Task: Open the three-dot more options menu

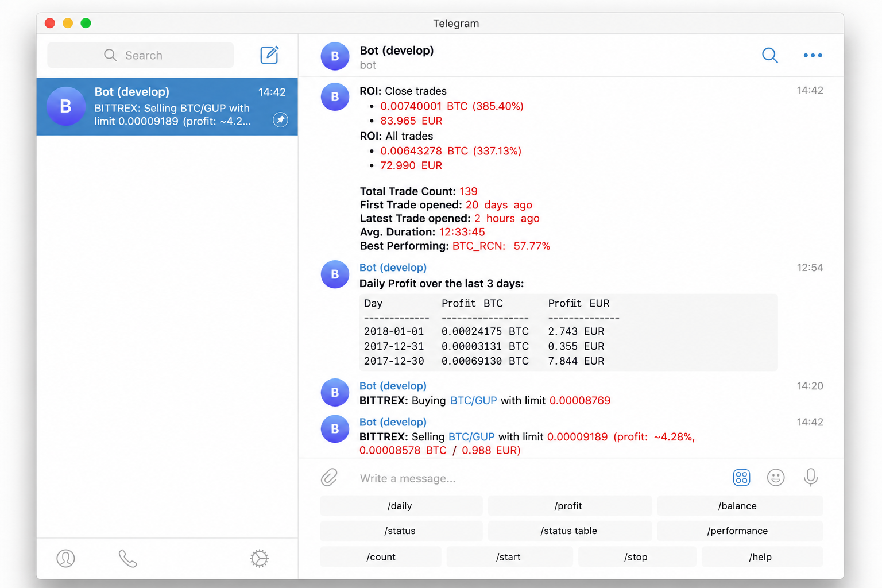Action: click(x=813, y=55)
